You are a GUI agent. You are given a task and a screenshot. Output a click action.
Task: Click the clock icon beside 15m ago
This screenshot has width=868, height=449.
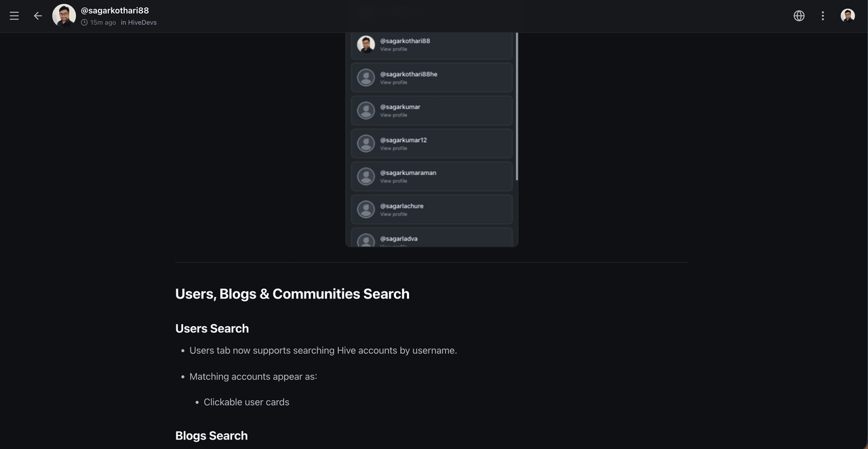[84, 22]
